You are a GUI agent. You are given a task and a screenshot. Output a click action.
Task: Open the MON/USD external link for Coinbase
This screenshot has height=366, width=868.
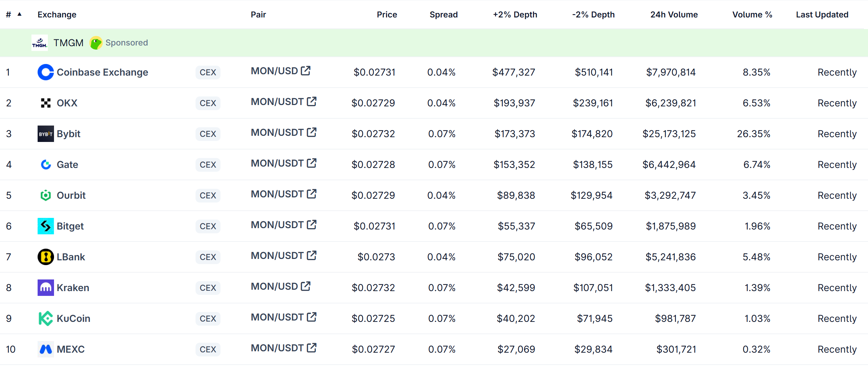coord(305,70)
